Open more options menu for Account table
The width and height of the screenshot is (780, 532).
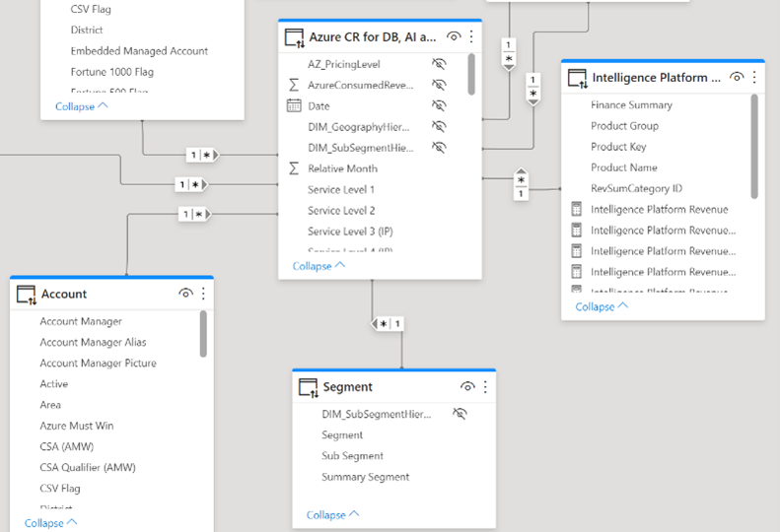point(203,294)
